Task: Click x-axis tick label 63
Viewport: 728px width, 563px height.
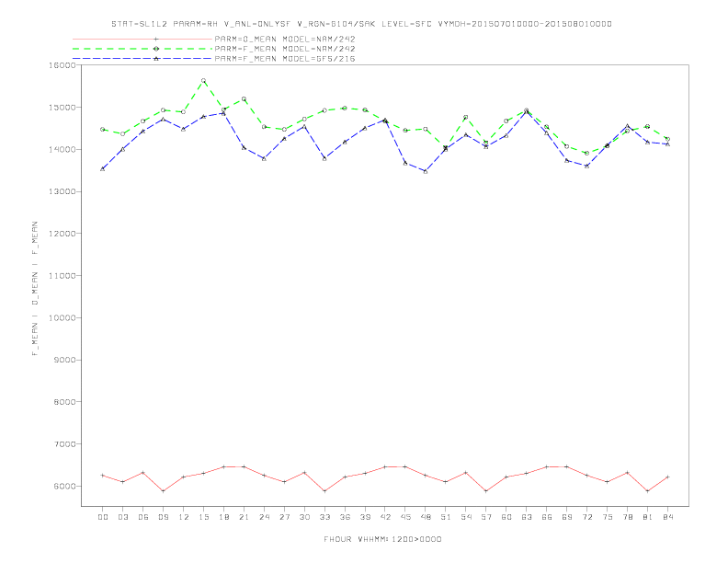Action: (x=527, y=517)
